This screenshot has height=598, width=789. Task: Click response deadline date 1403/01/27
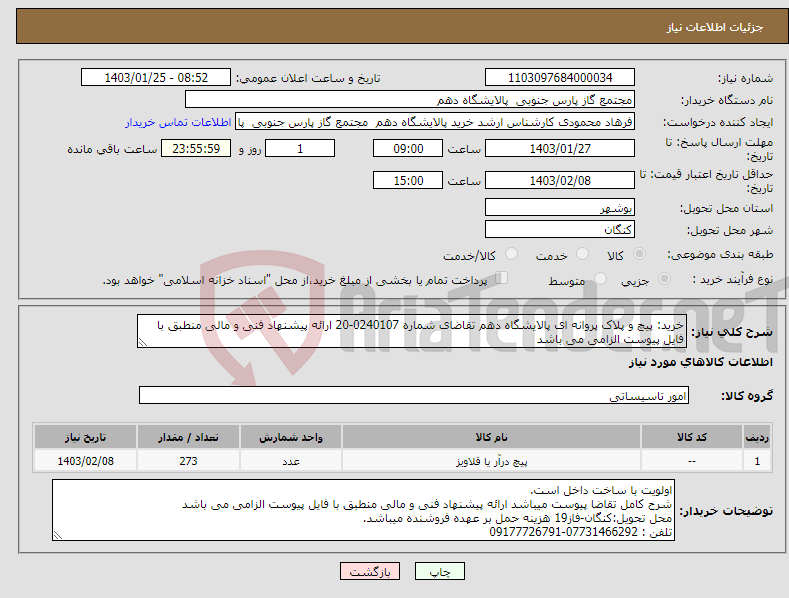[x=560, y=148]
